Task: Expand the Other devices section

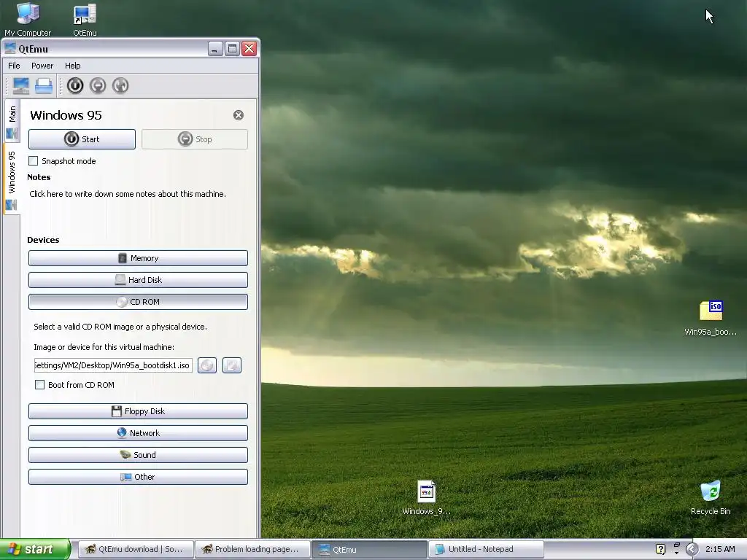Action: click(138, 477)
